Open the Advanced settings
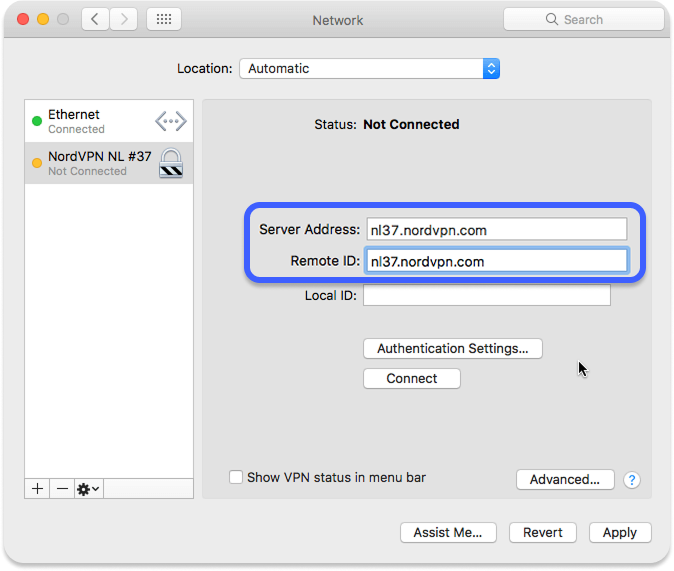Viewport: 674px width, 571px height. 564,480
